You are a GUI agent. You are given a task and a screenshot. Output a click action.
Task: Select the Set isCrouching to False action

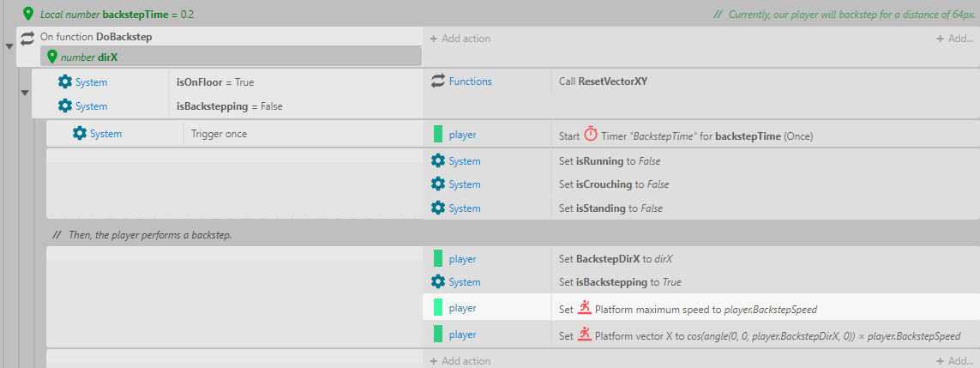[614, 184]
